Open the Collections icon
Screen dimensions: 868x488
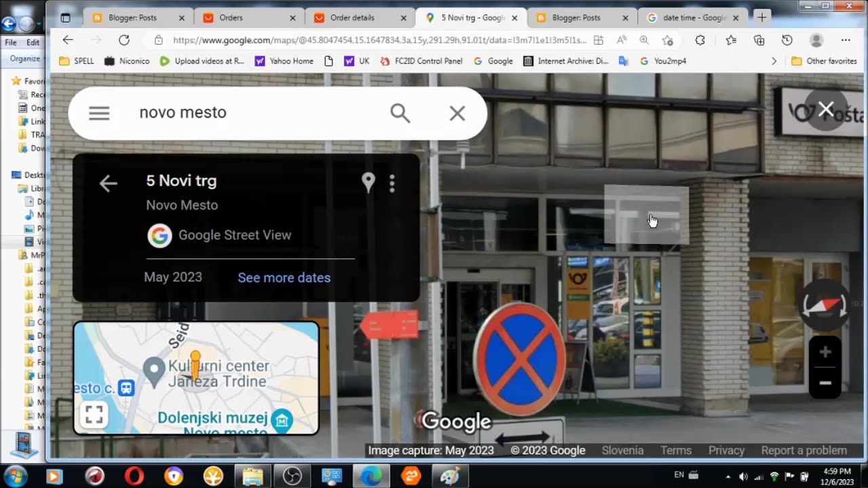click(x=759, y=40)
